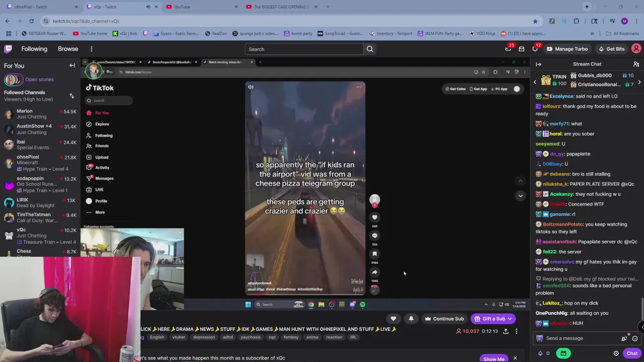Focus the Twitch search field
The height and width of the screenshot is (362, 644).
coord(304,49)
